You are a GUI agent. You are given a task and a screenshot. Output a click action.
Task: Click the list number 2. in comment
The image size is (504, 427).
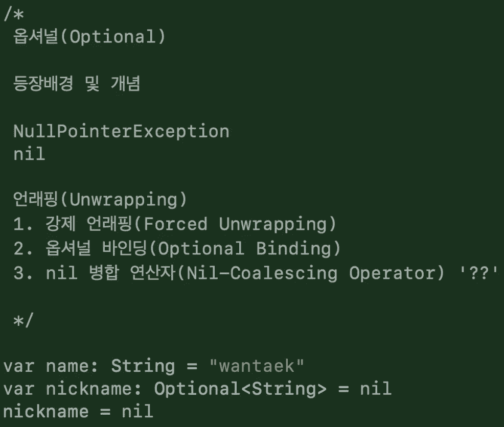point(24,248)
